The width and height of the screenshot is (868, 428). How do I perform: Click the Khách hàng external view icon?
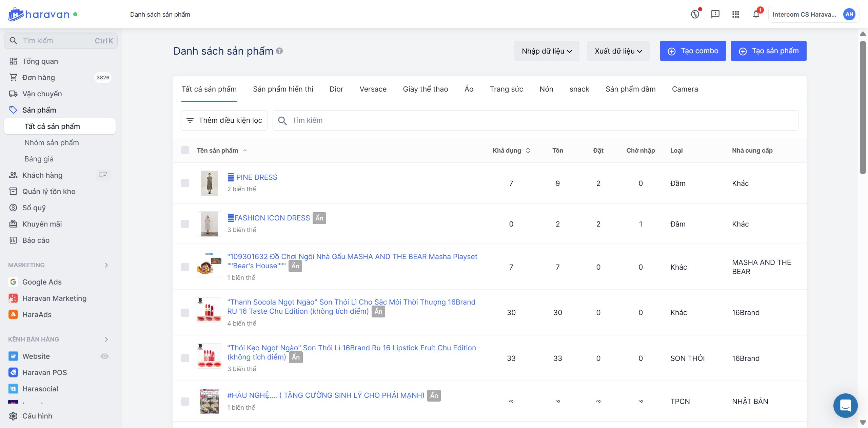(103, 175)
